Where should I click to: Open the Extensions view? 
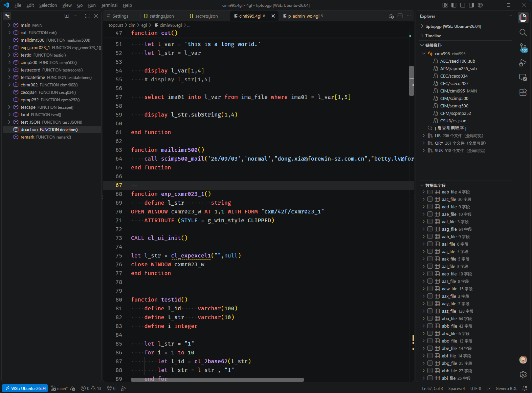(x=523, y=92)
